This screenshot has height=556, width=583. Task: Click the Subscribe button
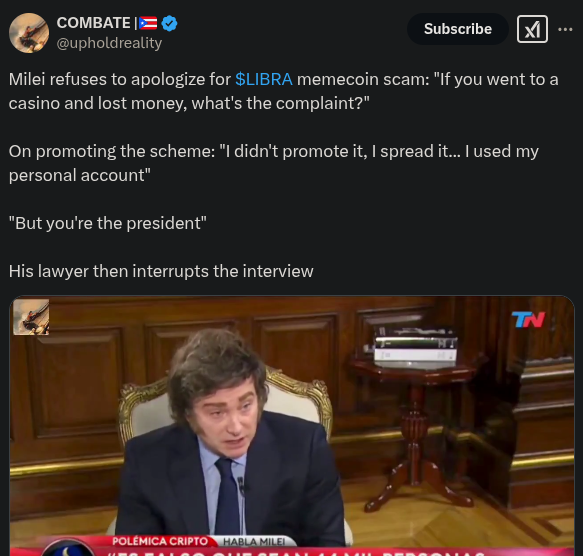pyautogui.click(x=458, y=29)
